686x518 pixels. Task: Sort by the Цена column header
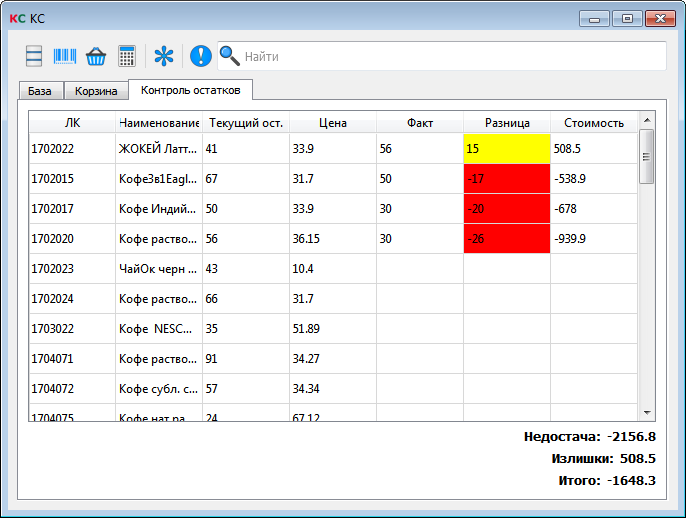pyautogui.click(x=332, y=122)
